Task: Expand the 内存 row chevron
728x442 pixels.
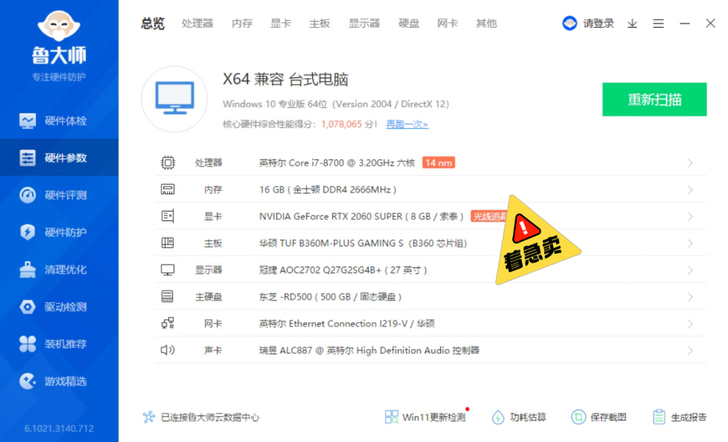Action: coord(690,190)
